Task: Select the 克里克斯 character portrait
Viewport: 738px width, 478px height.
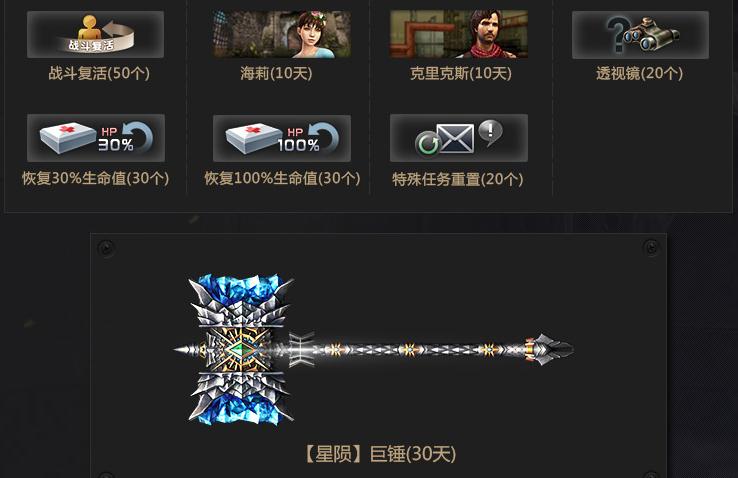Action: (x=459, y=34)
